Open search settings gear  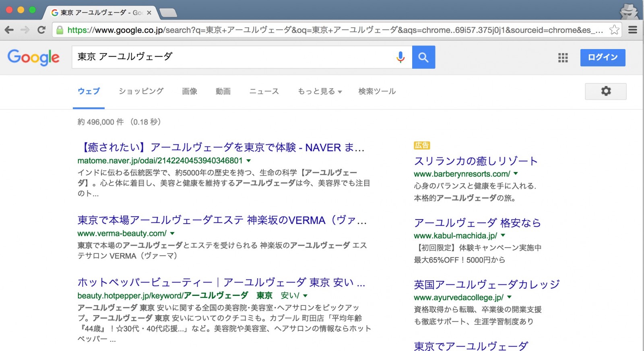click(606, 91)
